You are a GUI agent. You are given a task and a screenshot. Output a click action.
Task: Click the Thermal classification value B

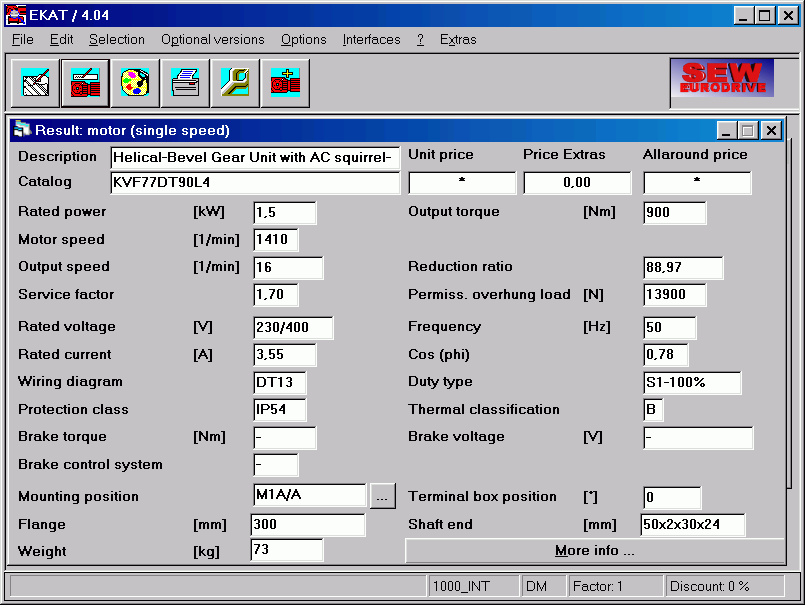click(653, 410)
